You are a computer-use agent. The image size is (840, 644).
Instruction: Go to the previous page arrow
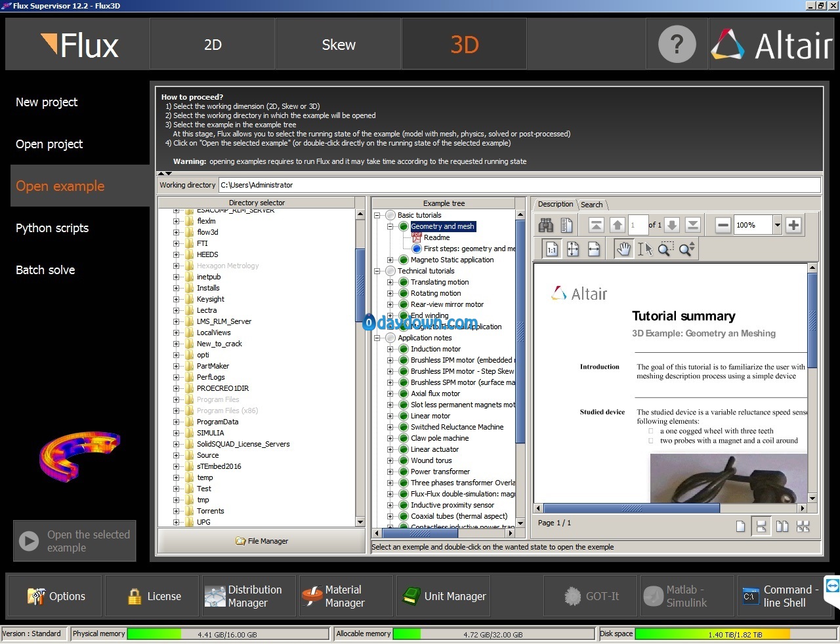click(x=618, y=226)
